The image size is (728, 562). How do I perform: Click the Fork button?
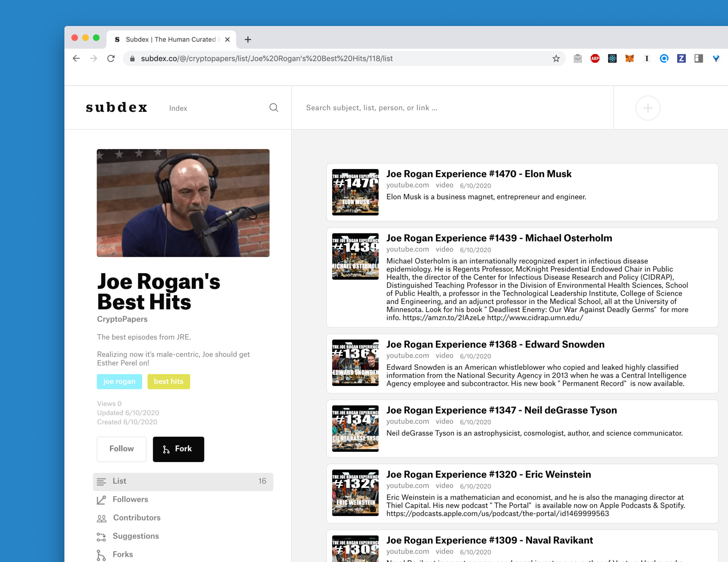[178, 449]
